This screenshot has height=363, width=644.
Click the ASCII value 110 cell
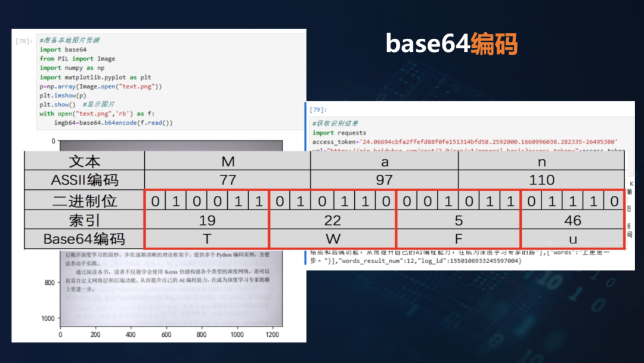tap(543, 180)
